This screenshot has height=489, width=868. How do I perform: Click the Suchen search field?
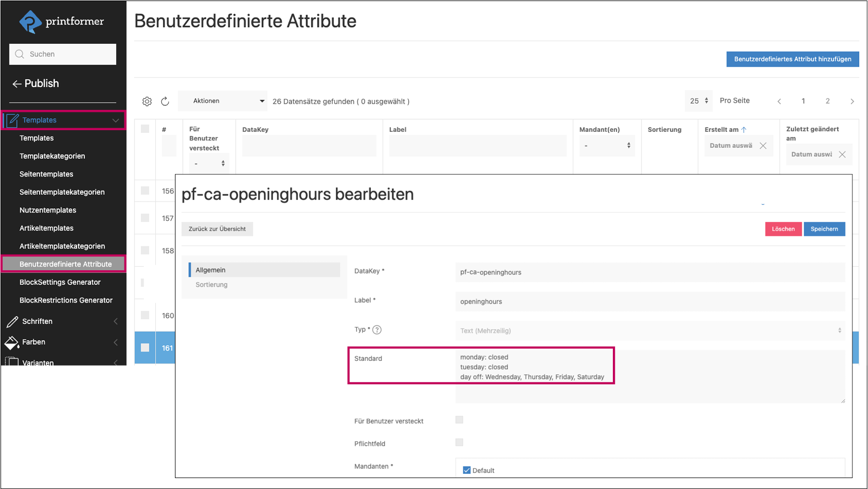62,54
